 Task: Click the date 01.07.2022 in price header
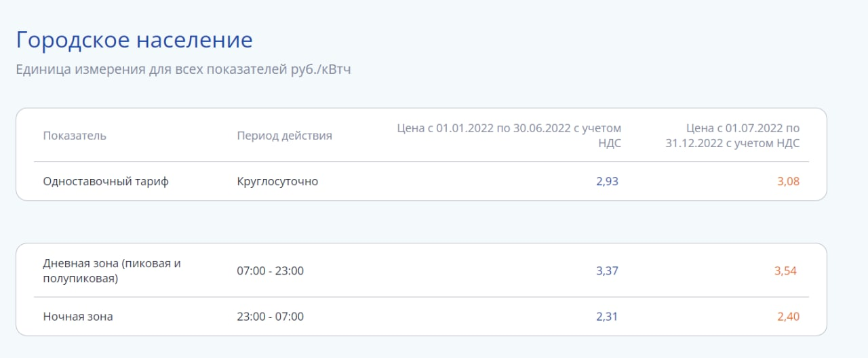(755, 128)
